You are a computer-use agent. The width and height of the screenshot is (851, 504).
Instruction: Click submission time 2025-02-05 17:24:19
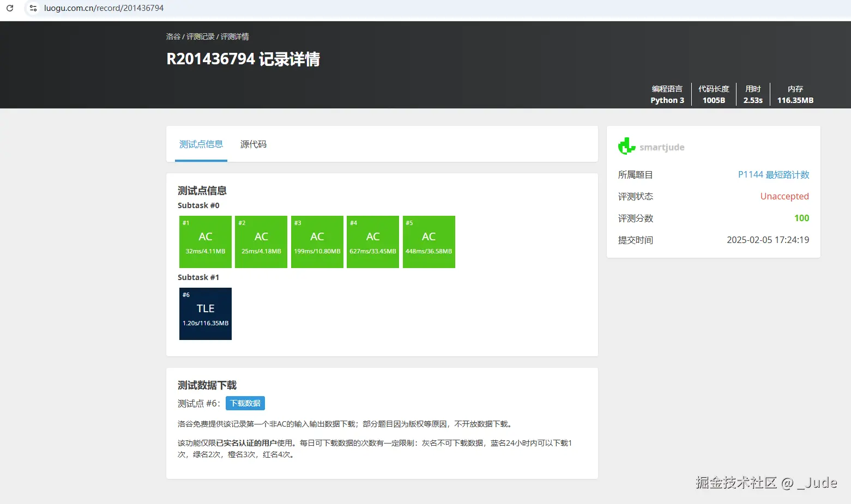[768, 240]
